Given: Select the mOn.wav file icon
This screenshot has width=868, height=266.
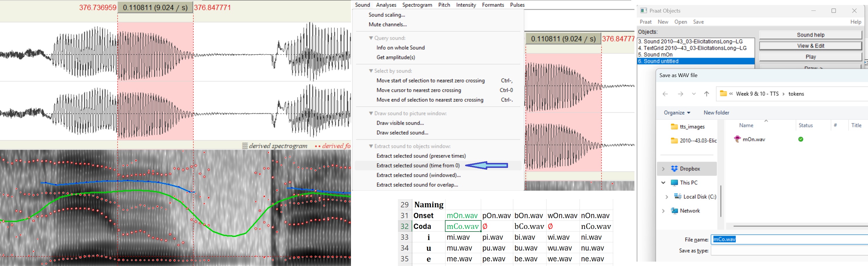Looking at the screenshot, I should coord(737,139).
